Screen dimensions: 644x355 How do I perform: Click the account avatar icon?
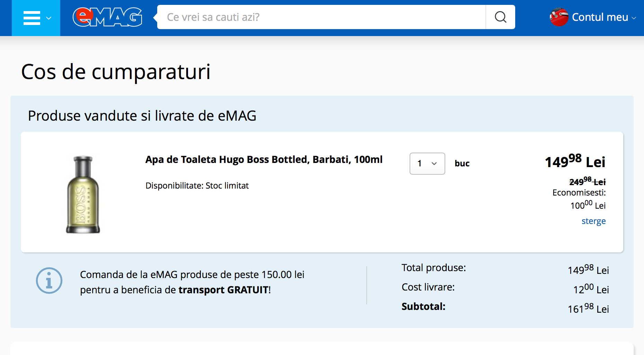[x=559, y=17]
